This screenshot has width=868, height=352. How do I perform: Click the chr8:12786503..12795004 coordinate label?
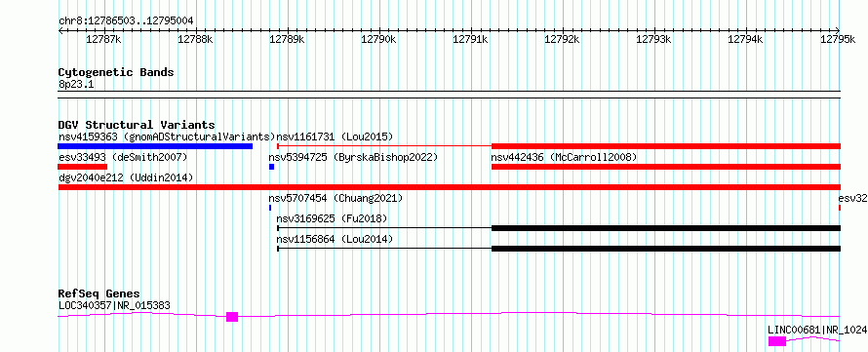126,21
